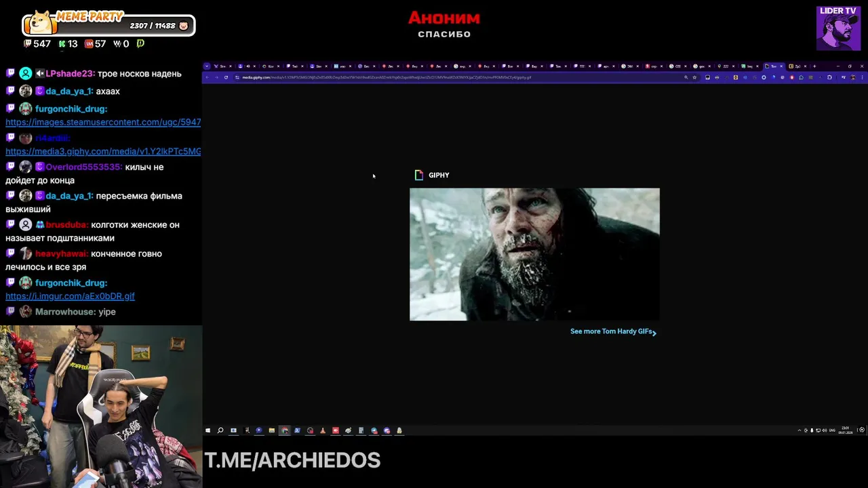Click the avatar beside heavyhawai in chat

pos(25,253)
